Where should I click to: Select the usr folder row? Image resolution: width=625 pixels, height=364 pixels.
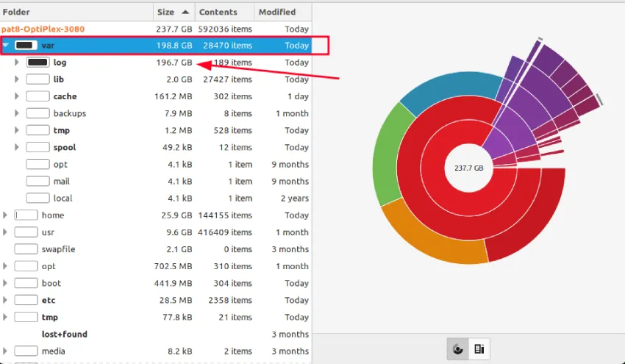[156, 232]
